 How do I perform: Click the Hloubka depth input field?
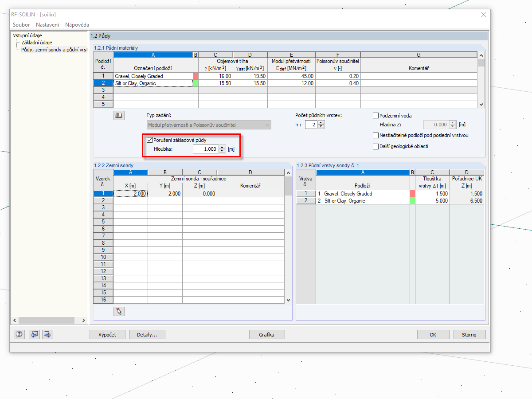click(x=206, y=149)
